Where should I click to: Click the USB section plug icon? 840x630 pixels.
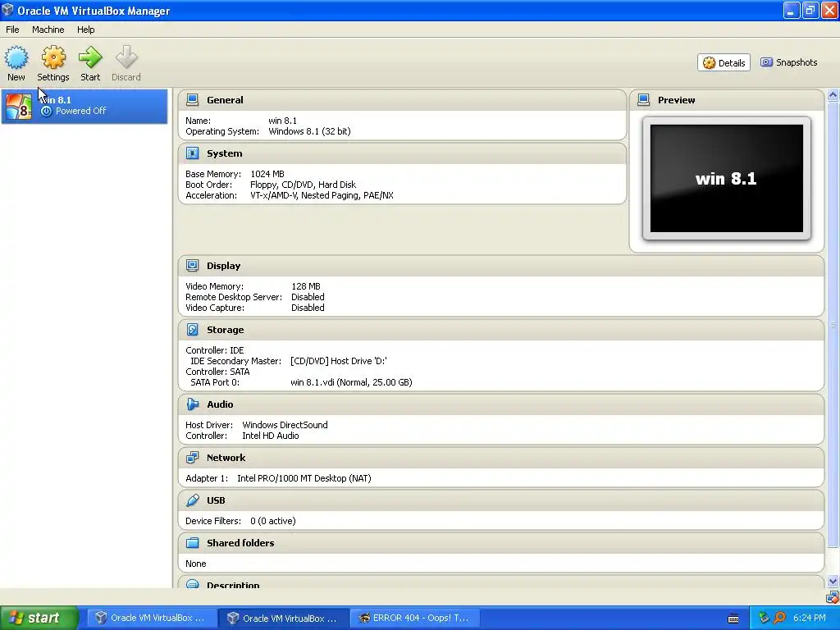(192, 500)
